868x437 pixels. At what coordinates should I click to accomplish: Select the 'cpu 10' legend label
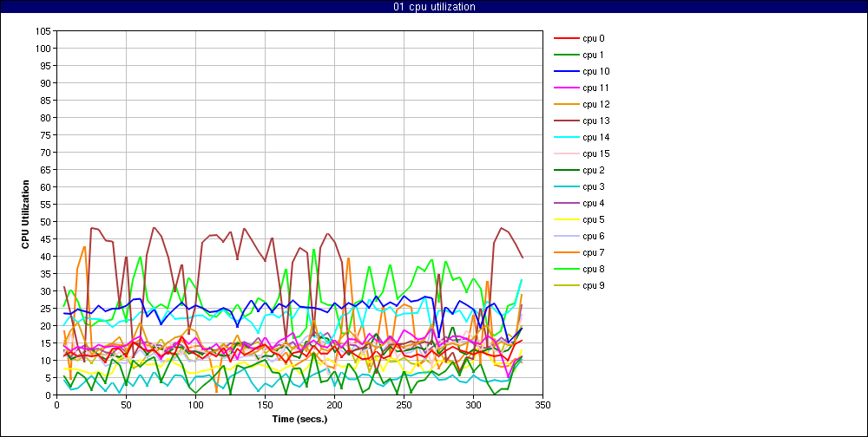tap(595, 71)
